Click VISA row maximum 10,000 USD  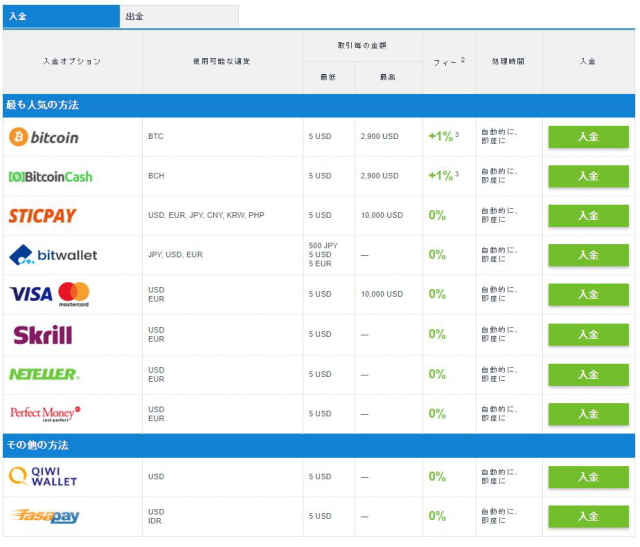click(x=382, y=294)
